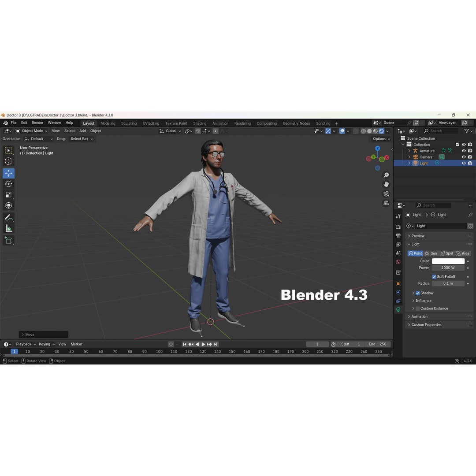Viewport: 476px width, 476px height.
Task: Switch to solid viewport shading
Action: [x=369, y=131]
